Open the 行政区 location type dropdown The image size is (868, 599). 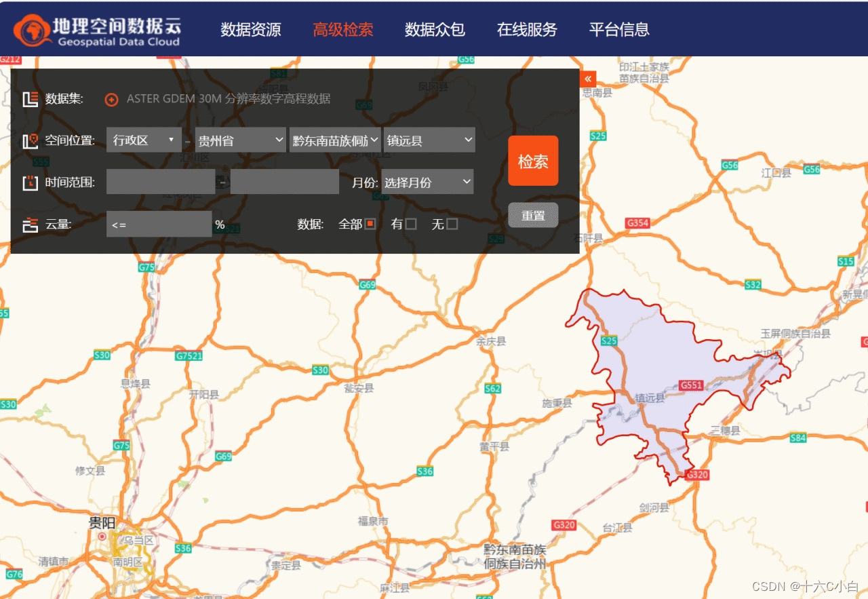click(144, 140)
